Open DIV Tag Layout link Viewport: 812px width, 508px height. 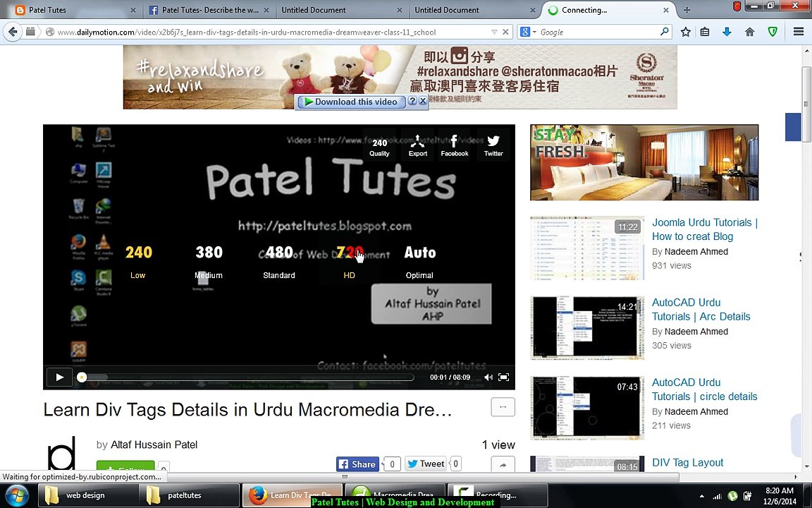[x=687, y=462]
